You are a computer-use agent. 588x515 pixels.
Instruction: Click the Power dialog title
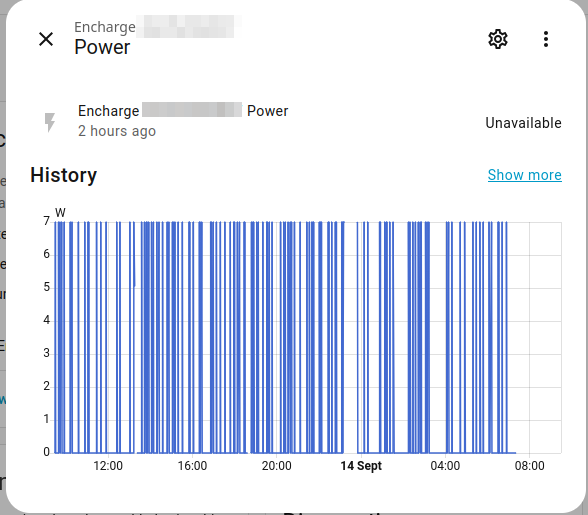click(x=102, y=47)
